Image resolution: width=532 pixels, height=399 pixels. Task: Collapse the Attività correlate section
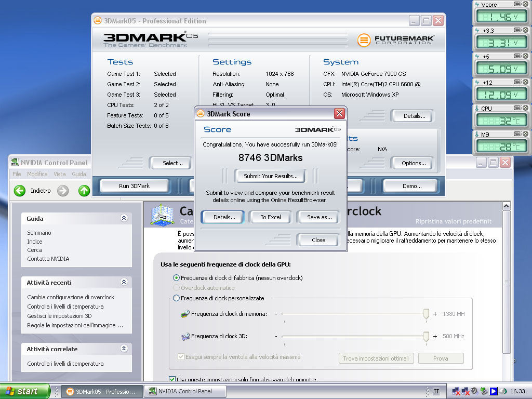pyautogui.click(x=124, y=349)
